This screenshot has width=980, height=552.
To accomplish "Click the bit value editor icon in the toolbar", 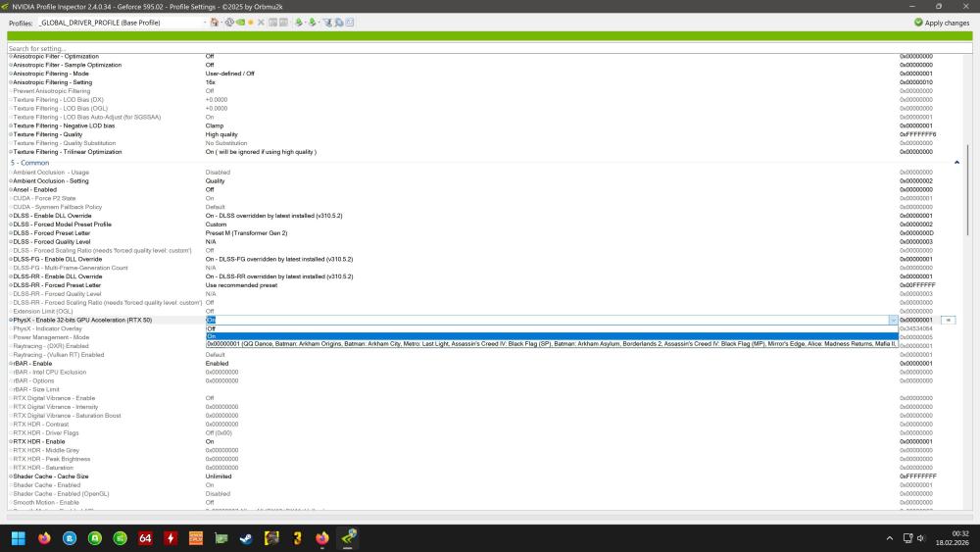I will [350, 23].
